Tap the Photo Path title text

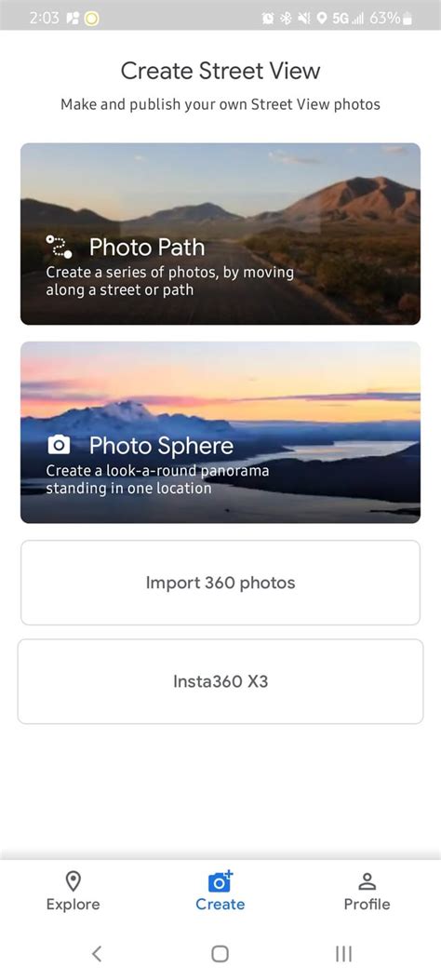coord(147,247)
